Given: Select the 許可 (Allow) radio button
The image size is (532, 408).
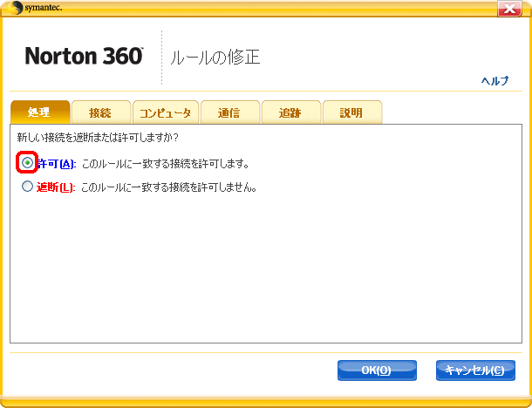Looking at the screenshot, I should [x=28, y=163].
